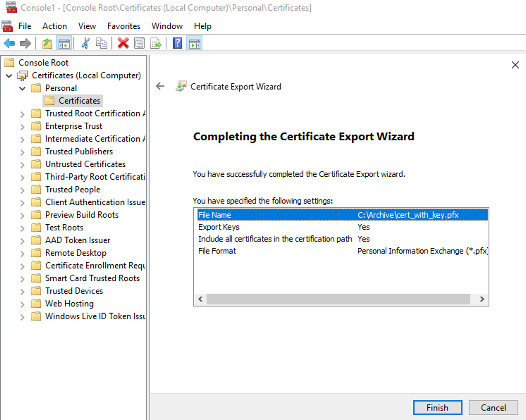This screenshot has height=420, width=526.
Task: Click the Back arrow in the toolbar
Action: 9,44
